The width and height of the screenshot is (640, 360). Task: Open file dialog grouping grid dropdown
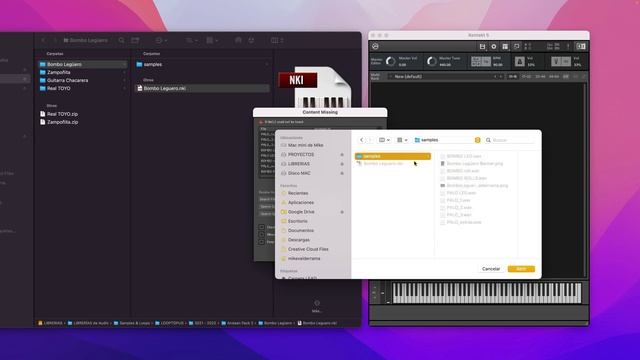pyautogui.click(x=402, y=140)
